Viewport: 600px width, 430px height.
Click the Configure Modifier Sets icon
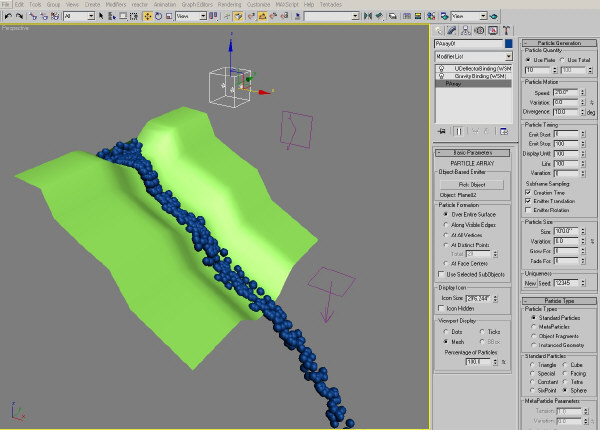point(504,132)
